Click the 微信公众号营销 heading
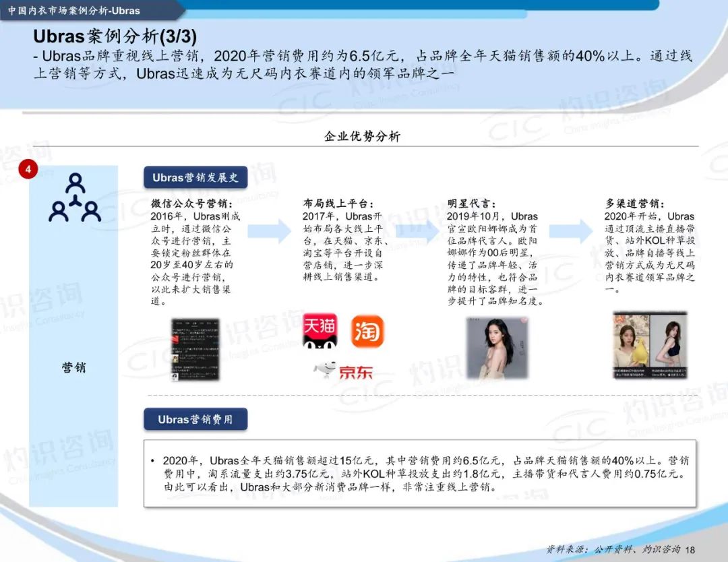728x562 pixels. 191,204
